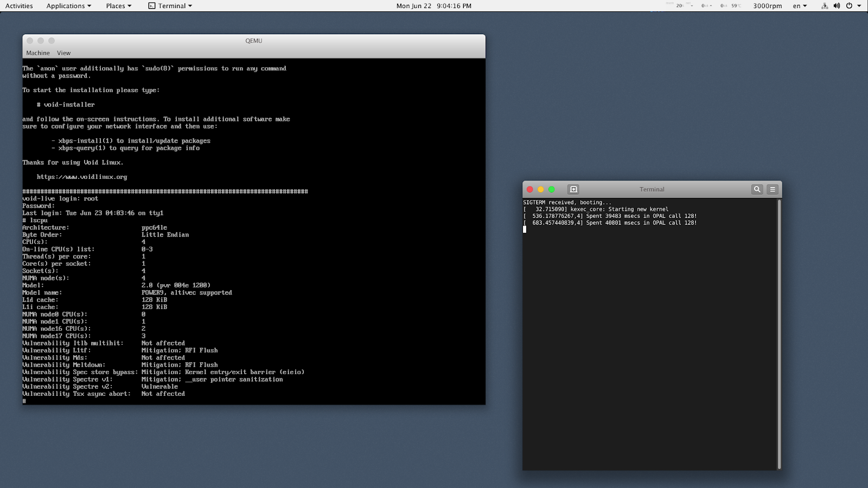Expand the Terminal app menu in top bar
The height and width of the screenshot is (488, 868).
point(170,6)
